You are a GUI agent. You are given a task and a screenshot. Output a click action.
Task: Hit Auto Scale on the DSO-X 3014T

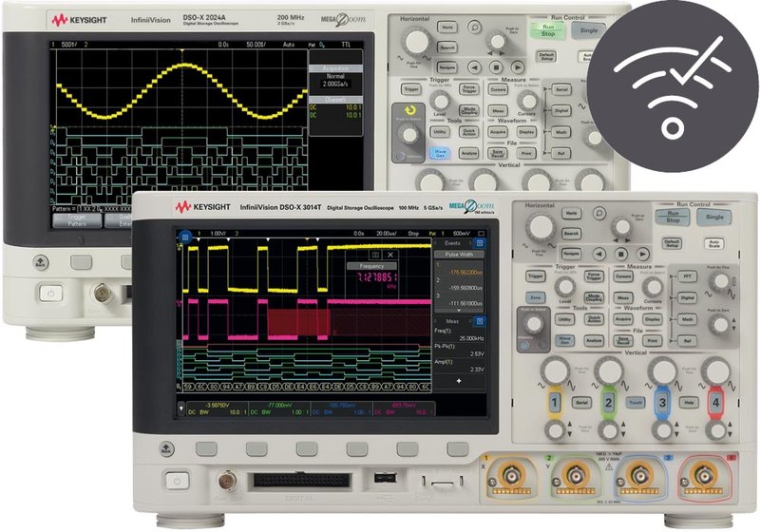coord(714,243)
